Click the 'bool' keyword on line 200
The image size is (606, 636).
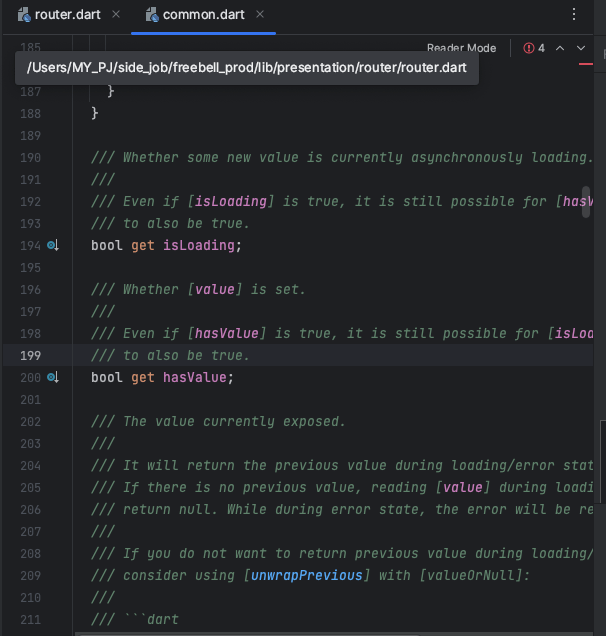[107, 378]
